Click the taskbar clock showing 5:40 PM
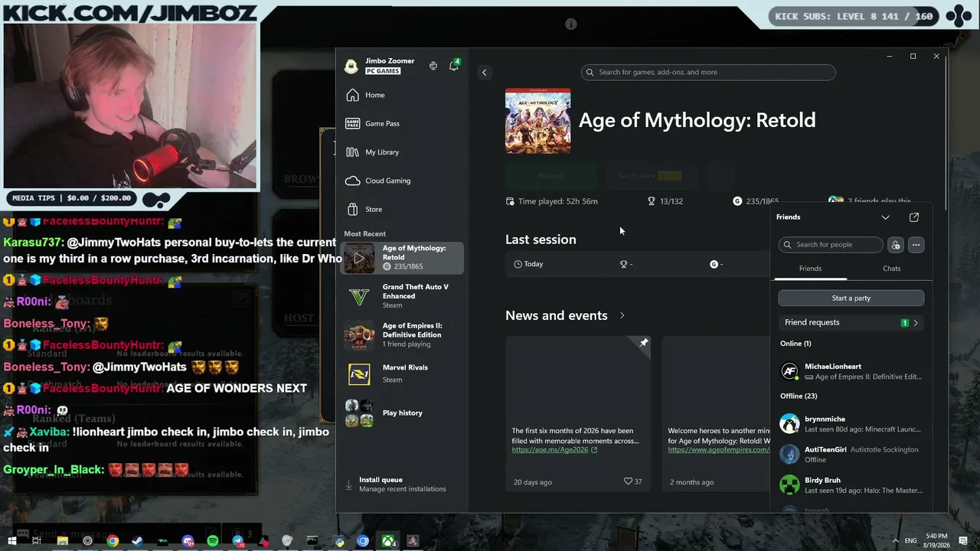Image resolution: width=980 pixels, height=551 pixels. [936, 541]
